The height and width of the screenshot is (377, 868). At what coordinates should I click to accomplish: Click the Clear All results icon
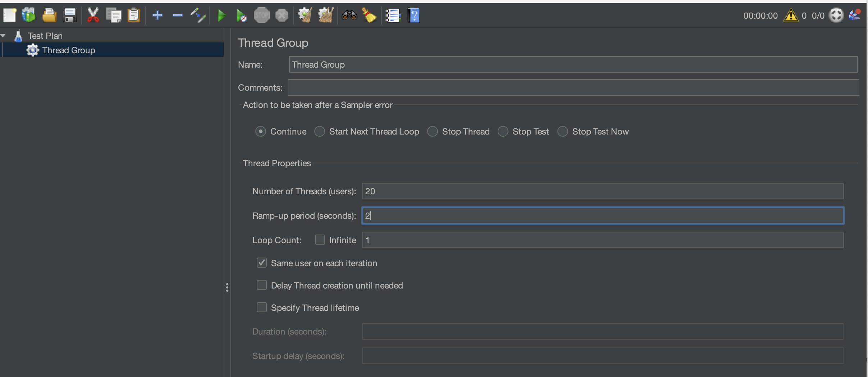[325, 15]
